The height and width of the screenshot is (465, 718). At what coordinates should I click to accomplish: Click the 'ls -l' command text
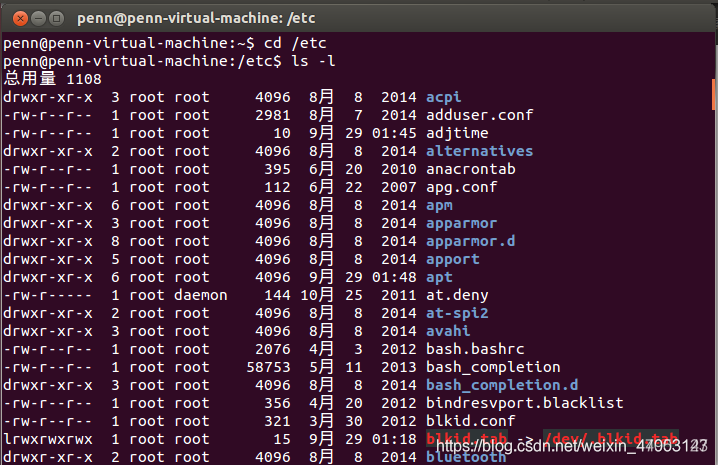(x=313, y=61)
